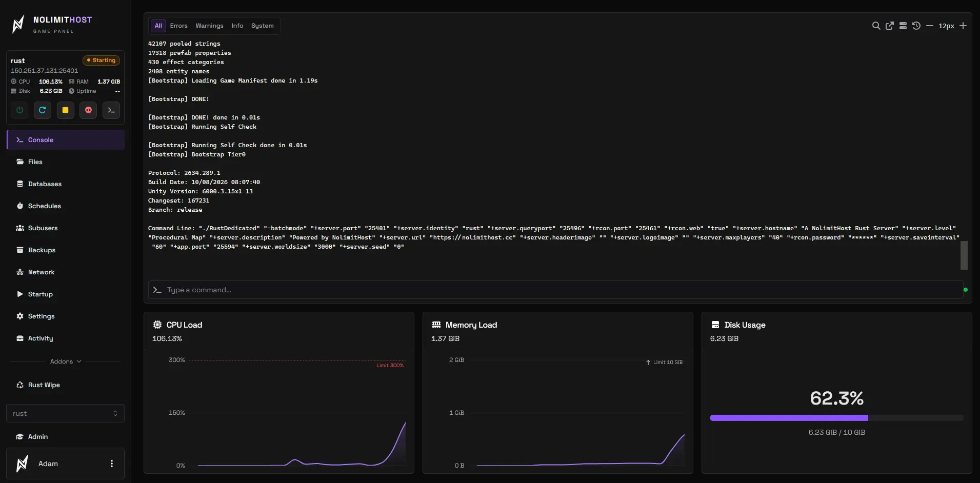
Task: Increase console font size
Action: click(x=963, y=26)
